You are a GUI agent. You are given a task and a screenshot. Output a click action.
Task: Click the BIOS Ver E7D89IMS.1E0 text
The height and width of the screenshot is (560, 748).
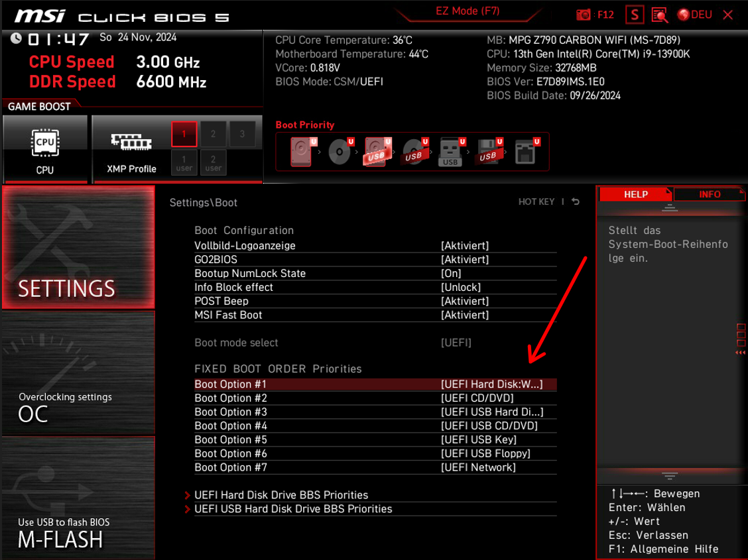tap(545, 82)
